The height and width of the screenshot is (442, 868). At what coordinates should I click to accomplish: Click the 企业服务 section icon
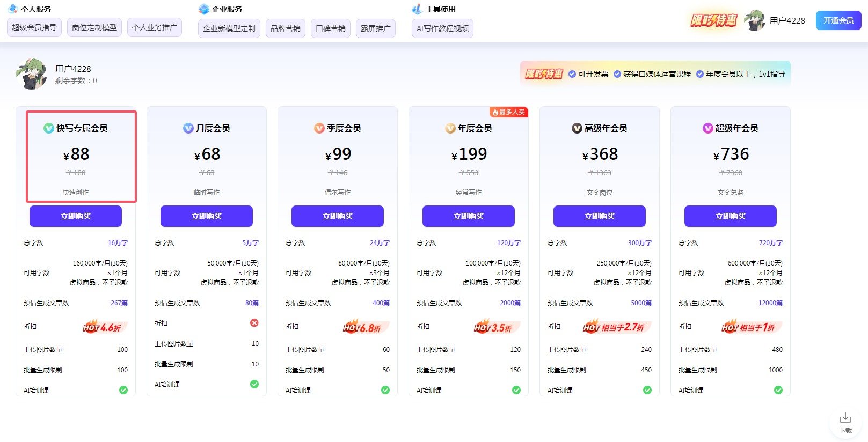203,9
